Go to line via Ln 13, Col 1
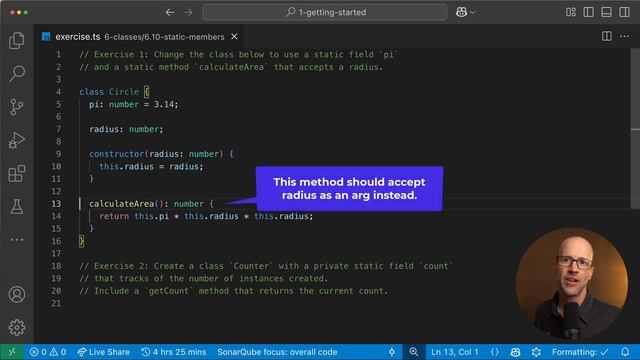Viewport: 640px width, 360px height. [455, 352]
